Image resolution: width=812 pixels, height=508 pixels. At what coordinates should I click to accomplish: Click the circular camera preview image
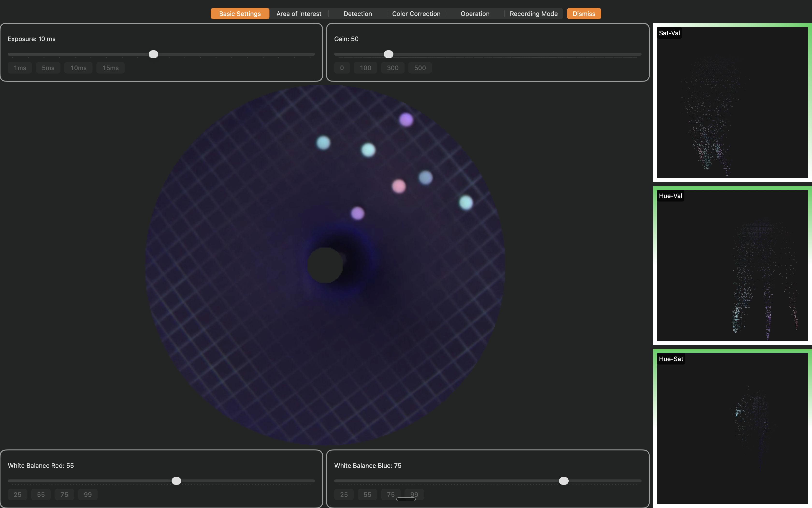pos(325,265)
